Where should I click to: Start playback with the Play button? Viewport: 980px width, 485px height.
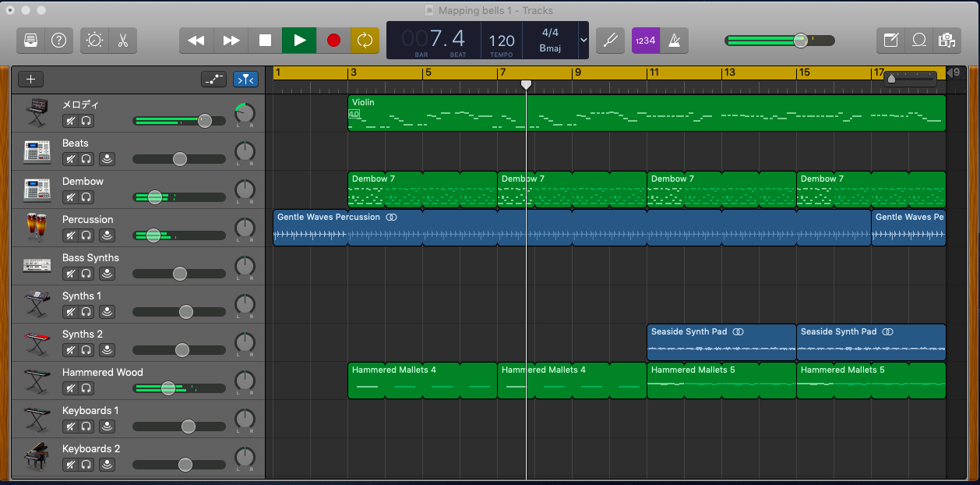tap(299, 40)
